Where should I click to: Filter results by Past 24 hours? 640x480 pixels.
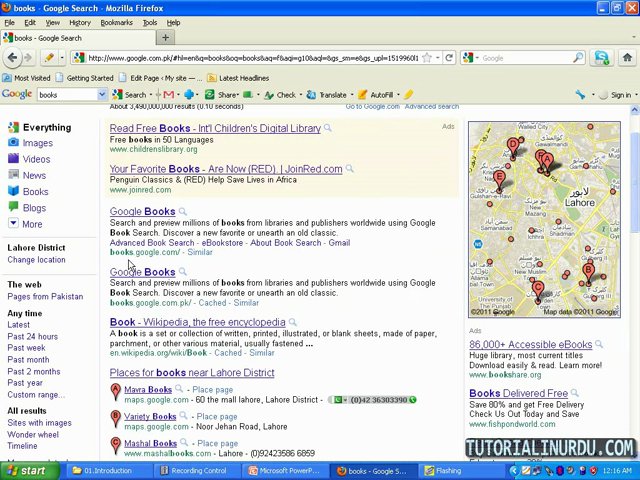coord(33,337)
